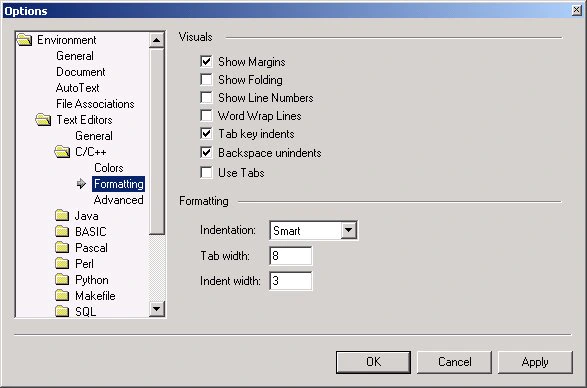Select the Java language node
587x388 pixels.
[x=86, y=216]
